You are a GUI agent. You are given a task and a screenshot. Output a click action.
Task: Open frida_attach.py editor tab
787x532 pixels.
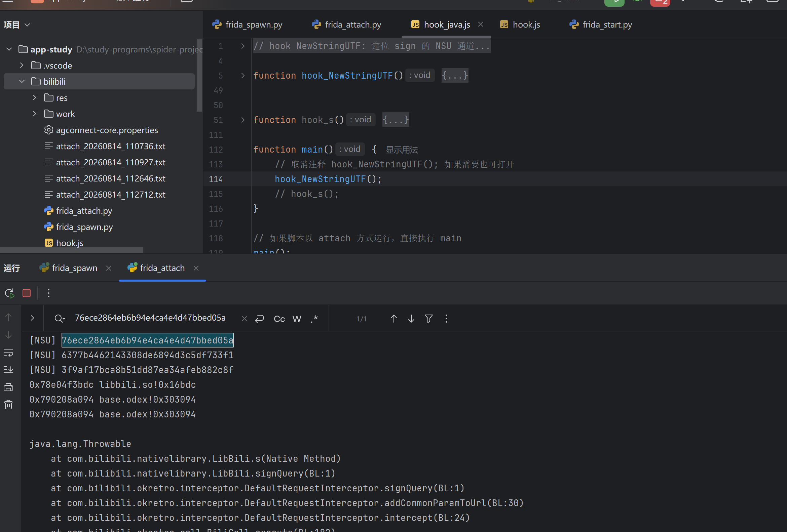tap(346, 25)
